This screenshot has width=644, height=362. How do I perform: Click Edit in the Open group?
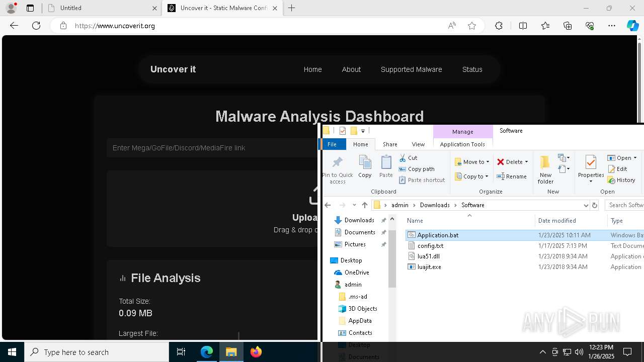click(617, 169)
